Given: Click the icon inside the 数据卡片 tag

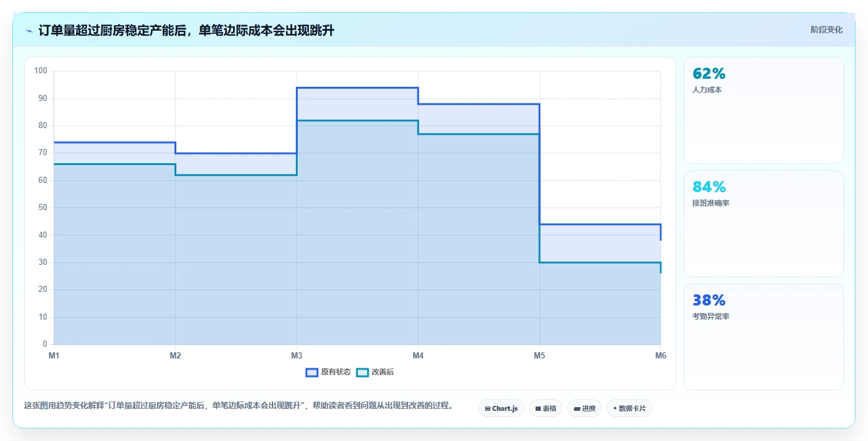Looking at the screenshot, I should click(615, 408).
